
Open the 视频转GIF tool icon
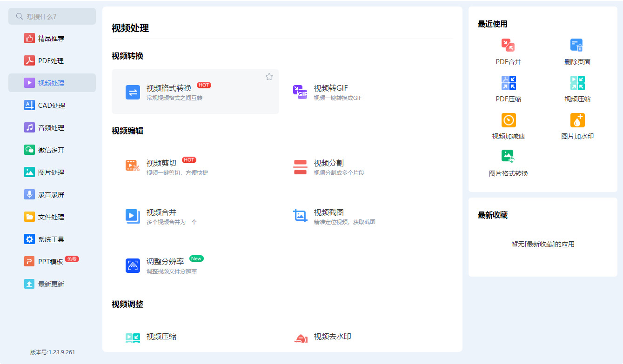tap(300, 92)
